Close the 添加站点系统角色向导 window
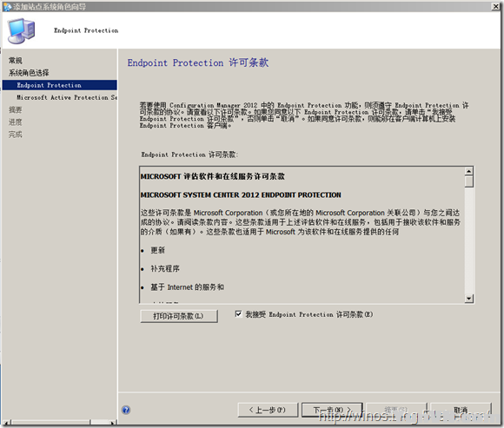This screenshot has height=428, width=504. point(496,6)
